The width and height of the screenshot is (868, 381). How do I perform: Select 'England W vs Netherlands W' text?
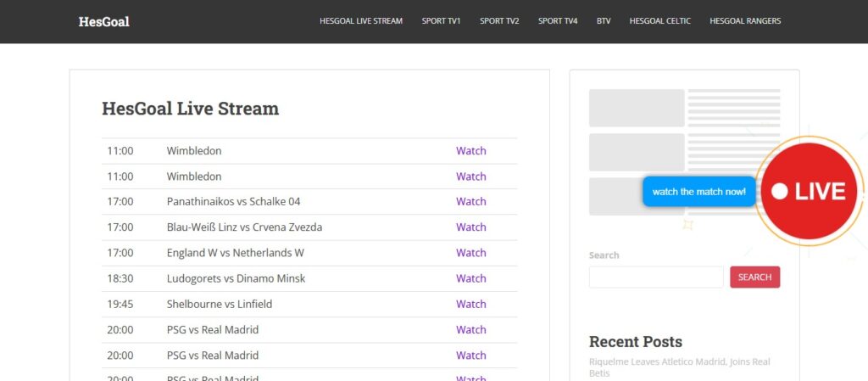[236, 253]
